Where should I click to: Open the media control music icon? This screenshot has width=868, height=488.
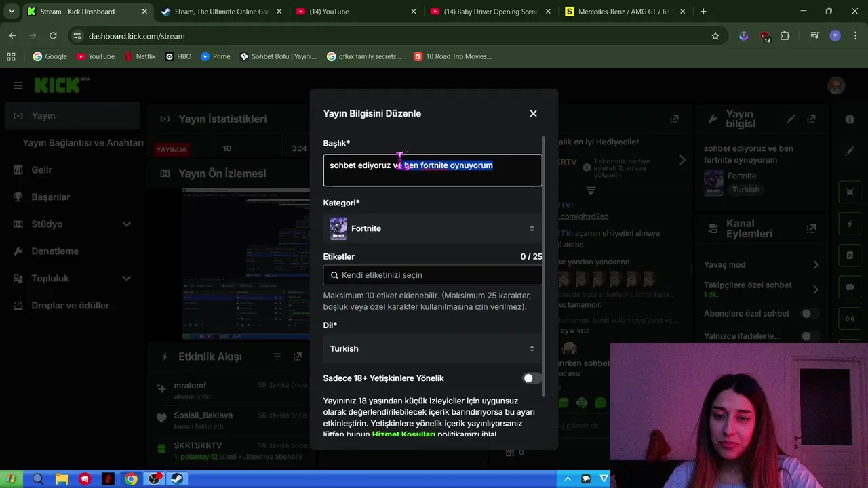pos(815,36)
